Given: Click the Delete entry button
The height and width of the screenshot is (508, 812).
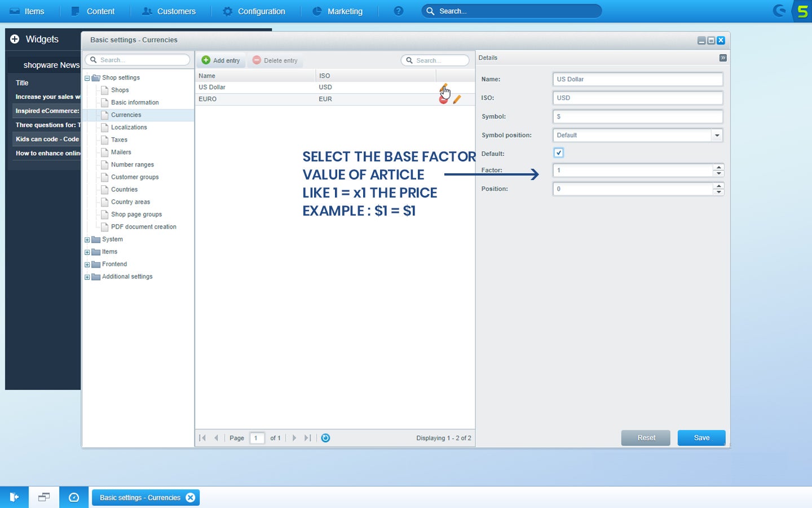Looking at the screenshot, I should click(x=275, y=60).
